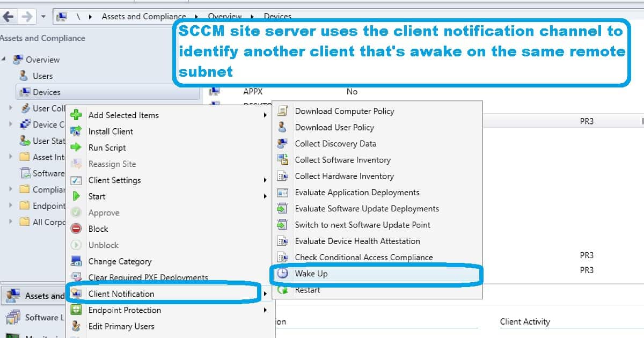This screenshot has height=338, width=644.
Task: Choose Clear Required PXE Deployments
Action: point(148,277)
